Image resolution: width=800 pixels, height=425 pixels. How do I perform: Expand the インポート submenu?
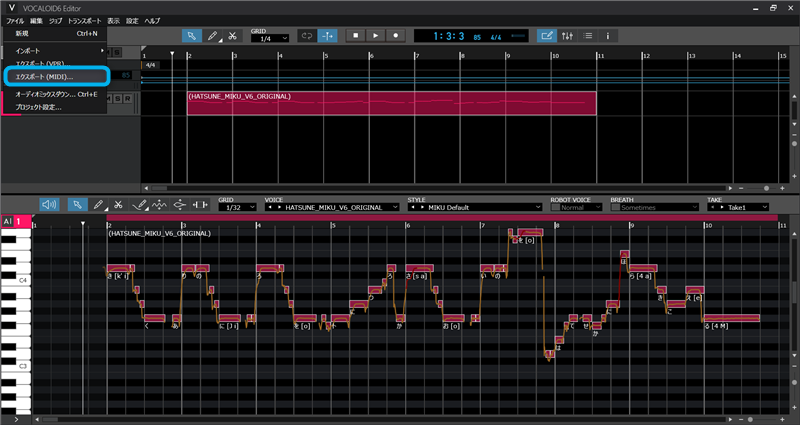(x=55, y=51)
